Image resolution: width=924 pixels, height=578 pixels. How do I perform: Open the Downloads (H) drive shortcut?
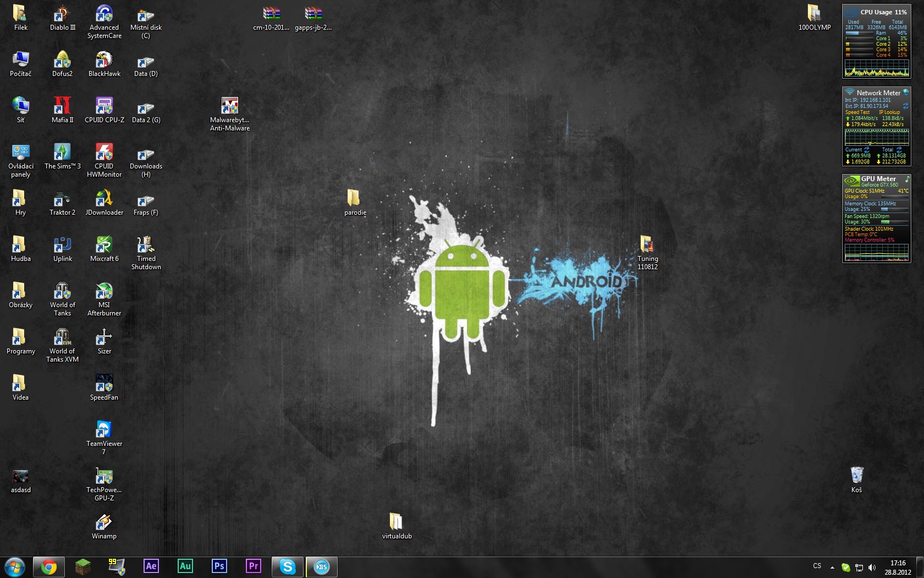click(x=146, y=161)
